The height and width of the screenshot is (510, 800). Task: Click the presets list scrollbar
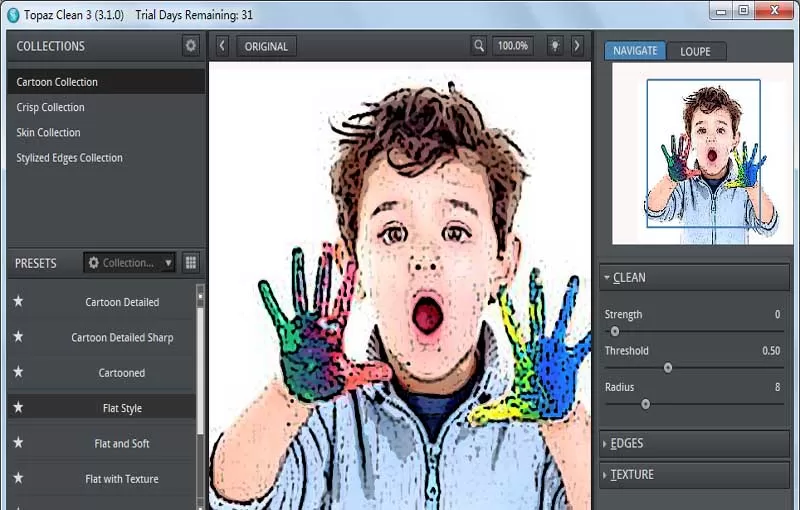click(x=200, y=370)
